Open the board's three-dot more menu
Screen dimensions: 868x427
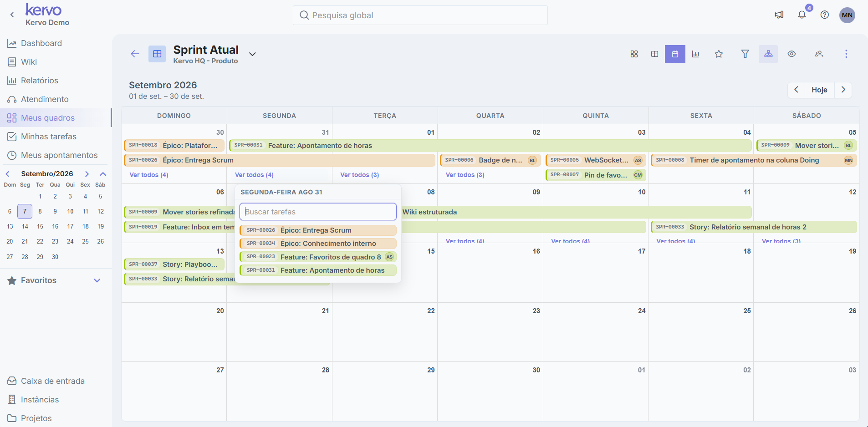(846, 54)
